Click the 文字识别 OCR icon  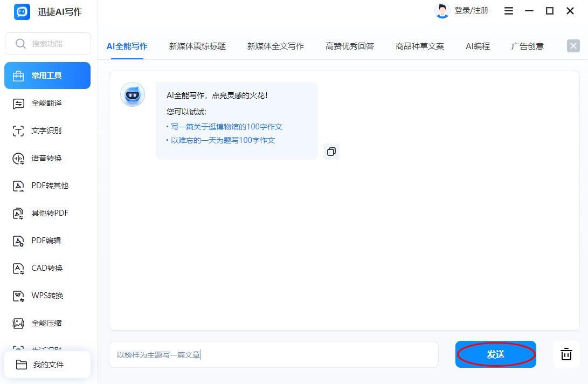tap(18, 131)
